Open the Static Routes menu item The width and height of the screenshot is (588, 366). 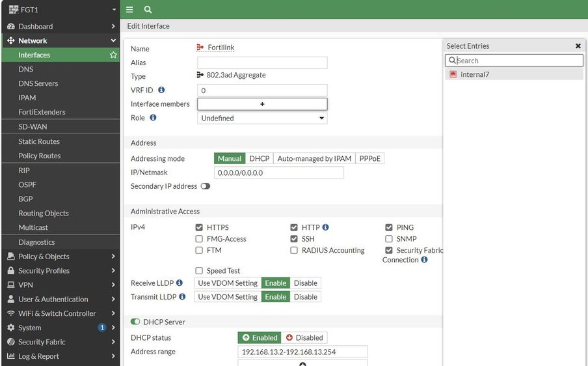[39, 141]
